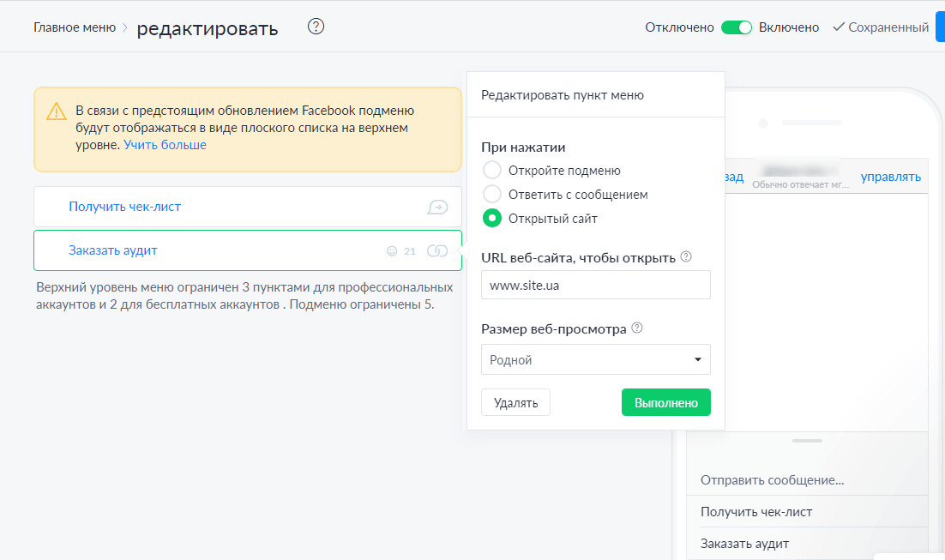This screenshot has width=945, height=560.
Task: Click the Включено label
Action: click(x=789, y=27)
